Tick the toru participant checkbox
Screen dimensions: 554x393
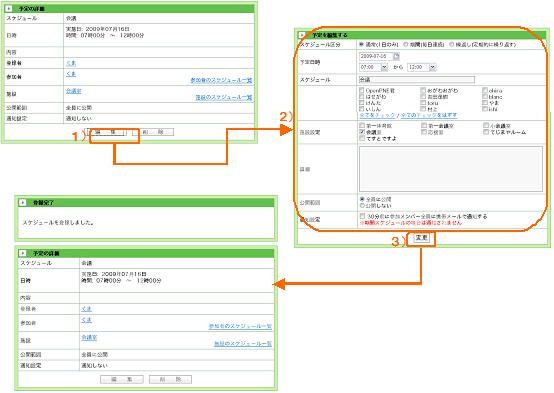[423, 103]
